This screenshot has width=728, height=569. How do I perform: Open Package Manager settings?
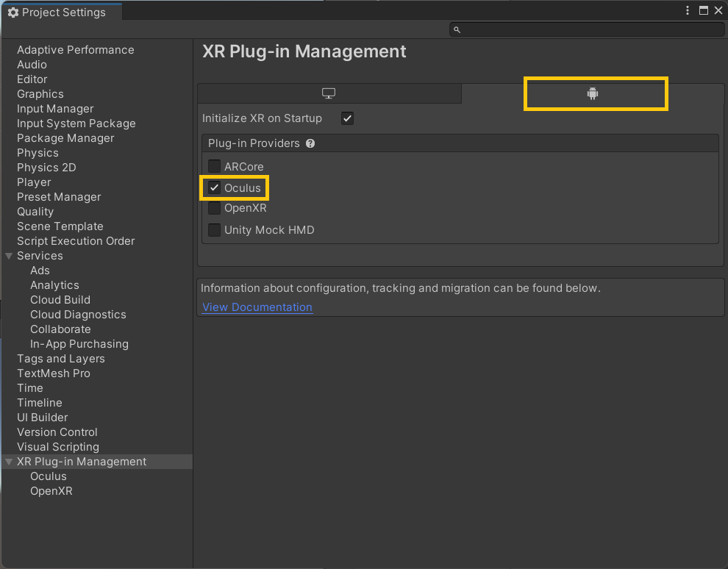[x=65, y=138]
